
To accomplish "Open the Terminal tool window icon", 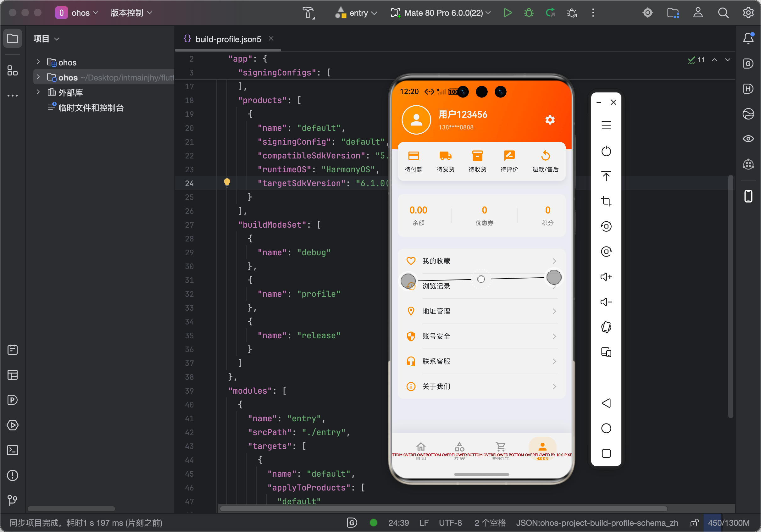I will [13, 450].
